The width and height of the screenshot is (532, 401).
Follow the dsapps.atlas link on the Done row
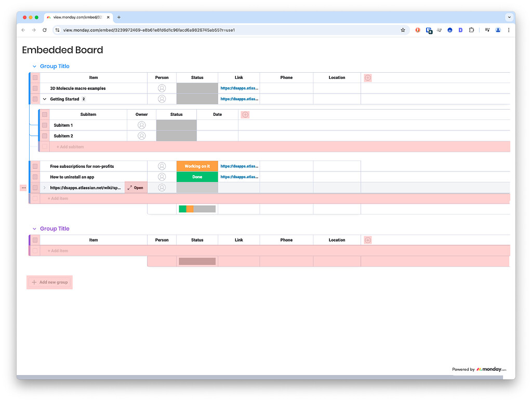click(238, 177)
